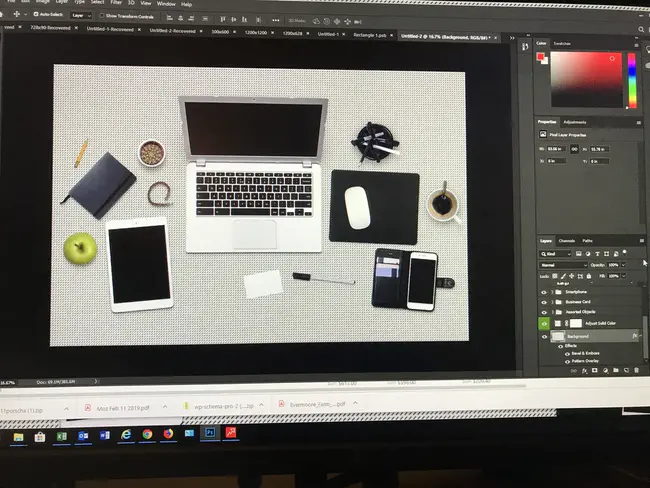650x488 pixels.
Task: Click the foreground color swatch
Action: click(540, 57)
